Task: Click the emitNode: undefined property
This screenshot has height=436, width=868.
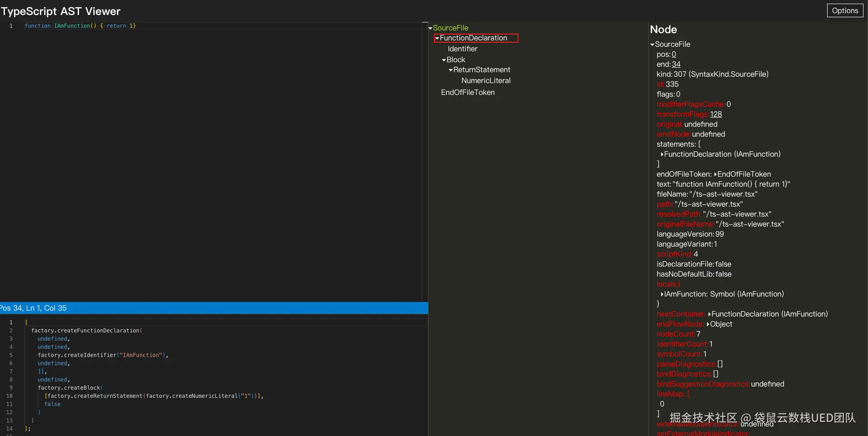Action: pos(690,134)
